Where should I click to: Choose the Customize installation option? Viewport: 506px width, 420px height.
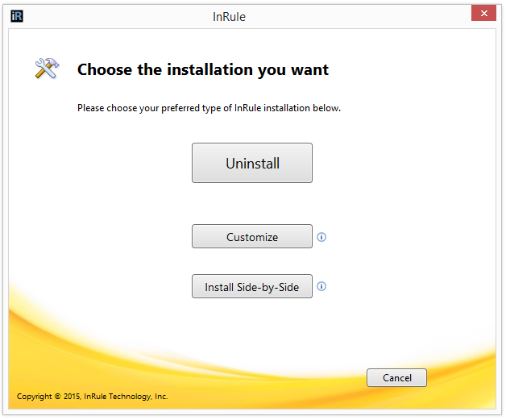[x=251, y=237]
